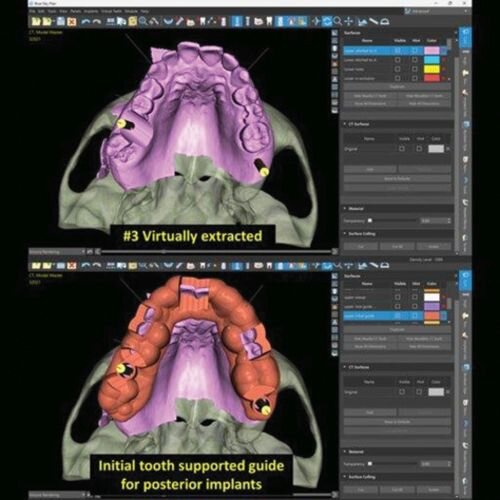Click the undo arrow in the upper toolbar

86,22
